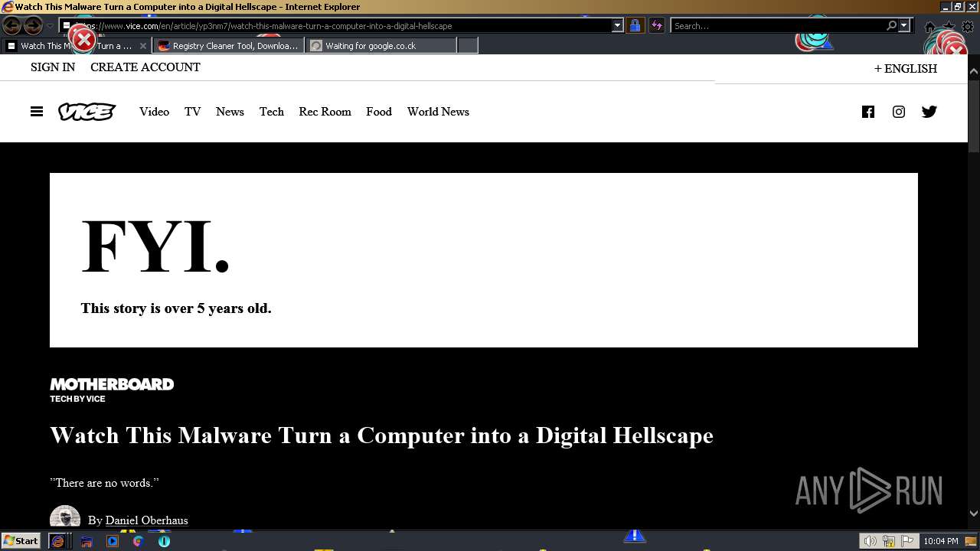Click the Show Desktop tray icon
Screen dimensions: 980x551
971,541
